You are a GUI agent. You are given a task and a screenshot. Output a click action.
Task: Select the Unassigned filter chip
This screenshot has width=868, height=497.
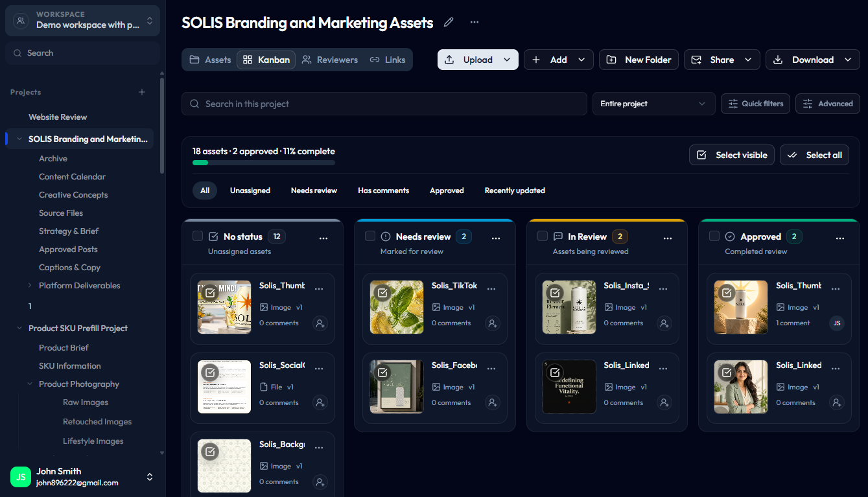[x=250, y=191]
